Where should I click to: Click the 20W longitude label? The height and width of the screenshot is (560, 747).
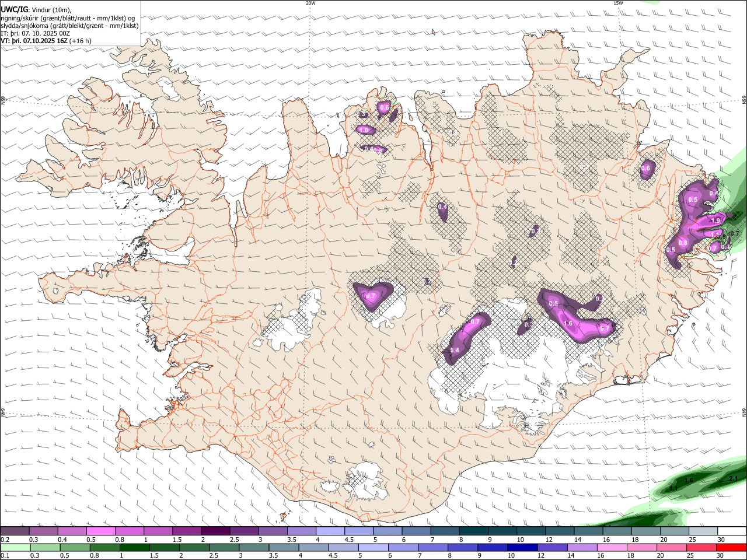coord(310,3)
